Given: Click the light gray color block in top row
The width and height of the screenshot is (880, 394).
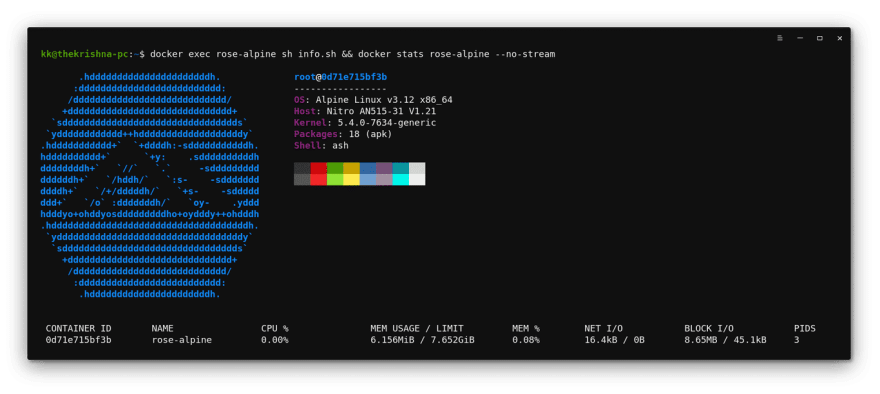Looking at the screenshot, I should click(417, 168).
